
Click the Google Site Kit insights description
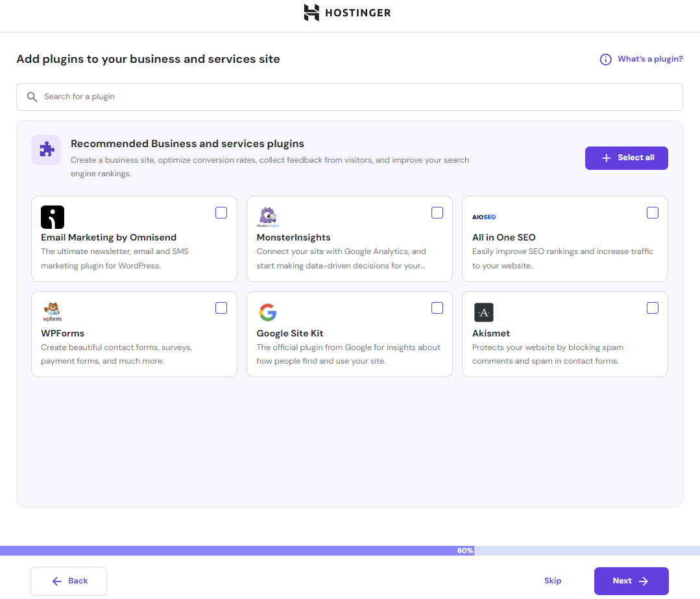(348, 354)
